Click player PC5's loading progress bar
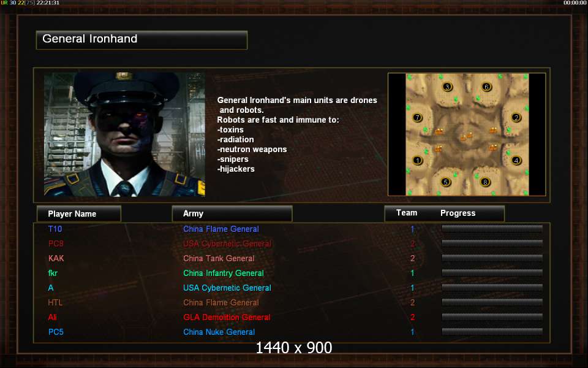Image resolution: width=588 pixels, height=368 pixels. [x=492, y=332]
